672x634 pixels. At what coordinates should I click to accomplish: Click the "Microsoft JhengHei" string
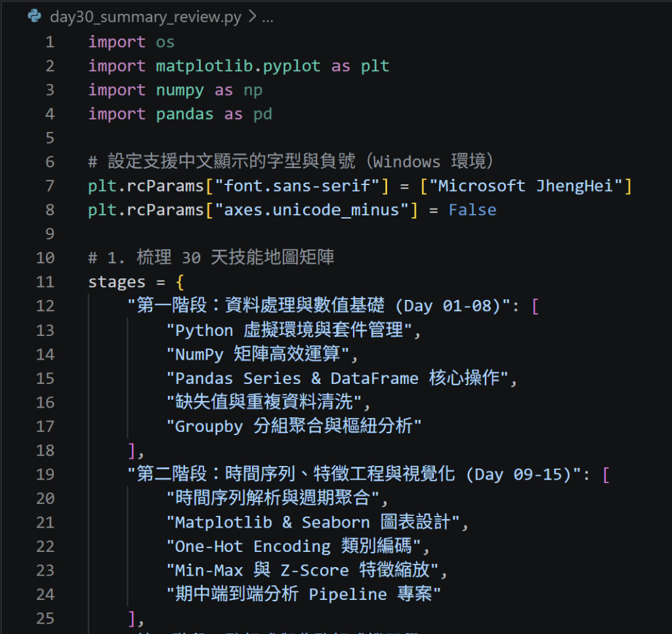coord(526,186)
